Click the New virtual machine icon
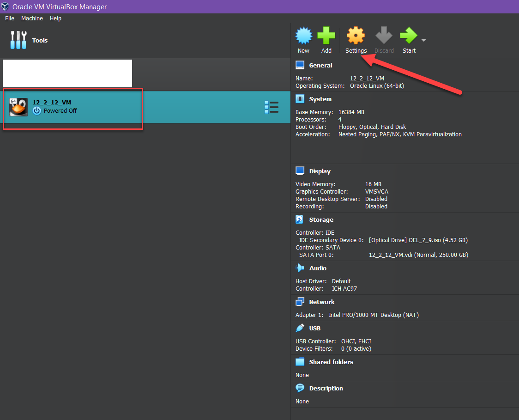This screenshot has width=519, height=420. click(x=303, y=36)
